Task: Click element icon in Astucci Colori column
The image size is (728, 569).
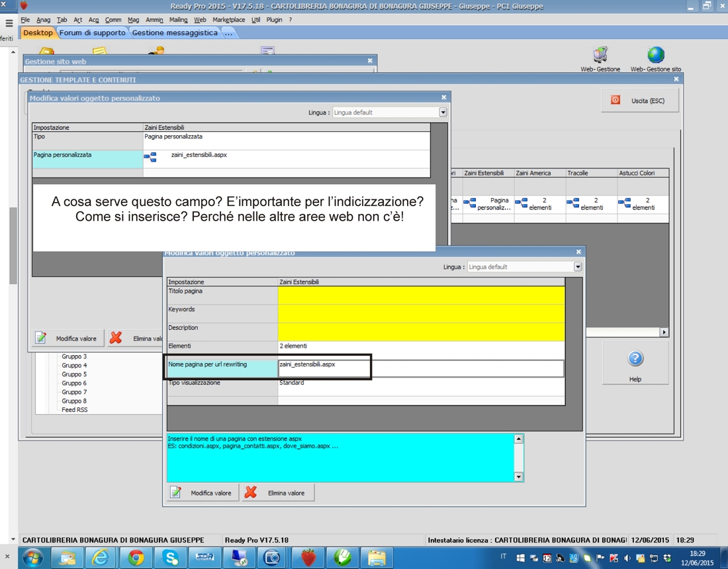Action: click(624, 203)
